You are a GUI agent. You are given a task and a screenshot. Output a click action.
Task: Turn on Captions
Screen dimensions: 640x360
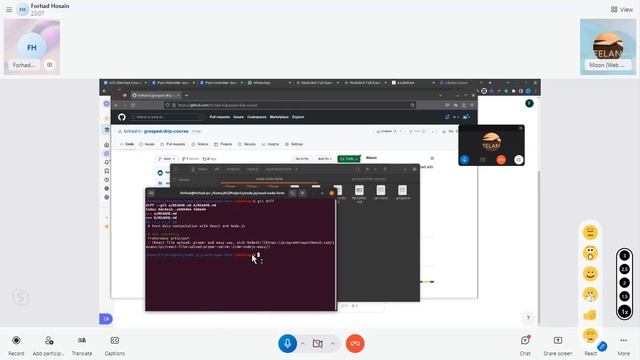pyautogui.click(x=115, y=345)
